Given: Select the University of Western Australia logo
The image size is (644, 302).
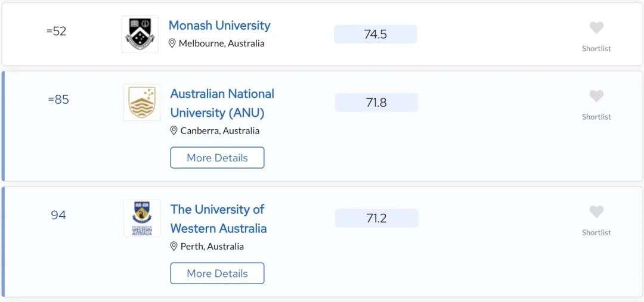Looking at the screenshot, I should (x=142, y=218).
